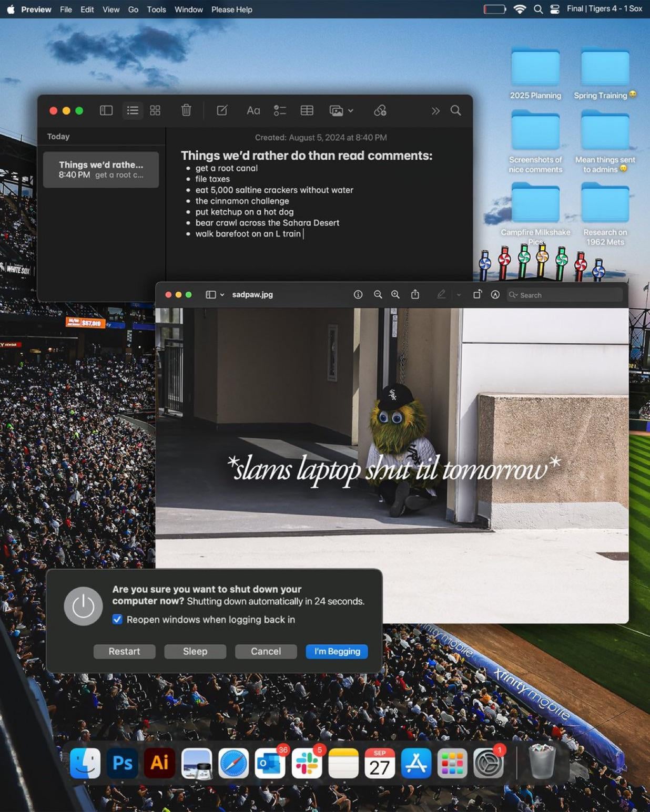
Task: Insert a checklist in the note
Action: point(280,110)
